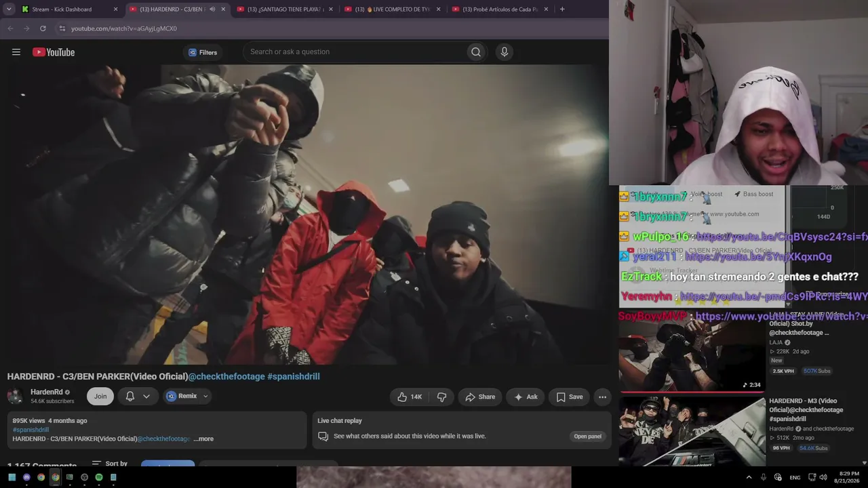The height and width of the screenshot is (488, 868).
Task: Click the 895K views count text
Action: point(28,421)
